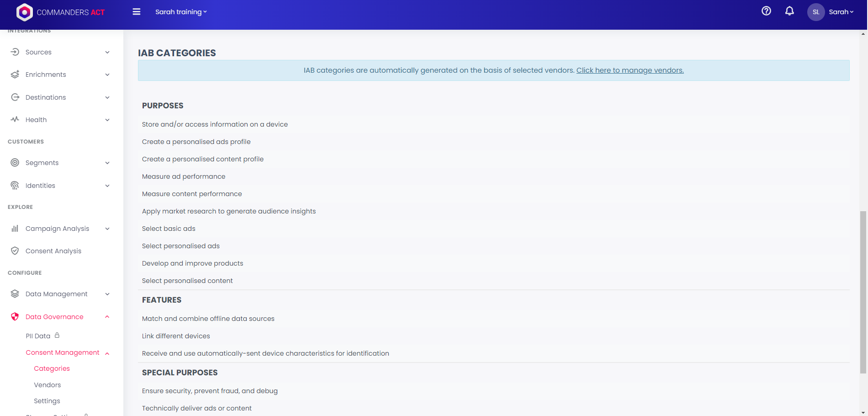Open the Consent Analysis page

pyautogui.click(x=53, y=251)
